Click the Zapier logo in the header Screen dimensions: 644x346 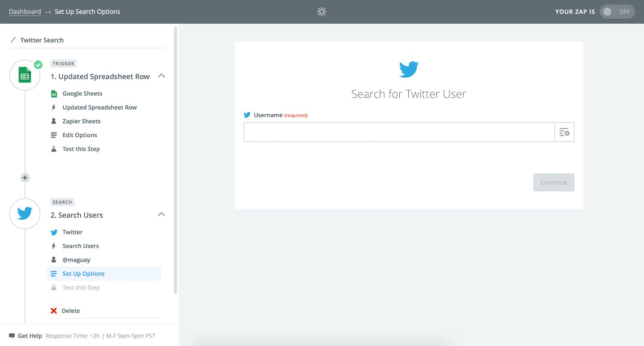322,12
